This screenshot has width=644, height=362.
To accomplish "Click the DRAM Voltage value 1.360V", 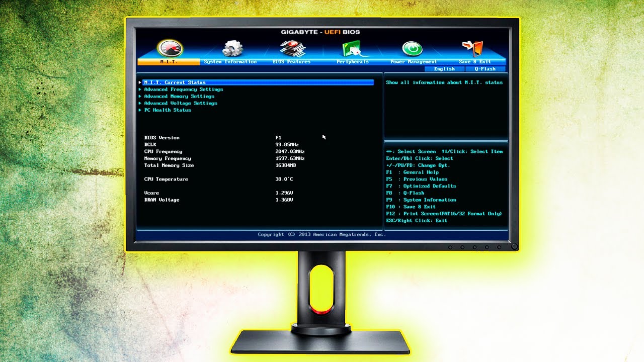I will click(x=284, y=200).
